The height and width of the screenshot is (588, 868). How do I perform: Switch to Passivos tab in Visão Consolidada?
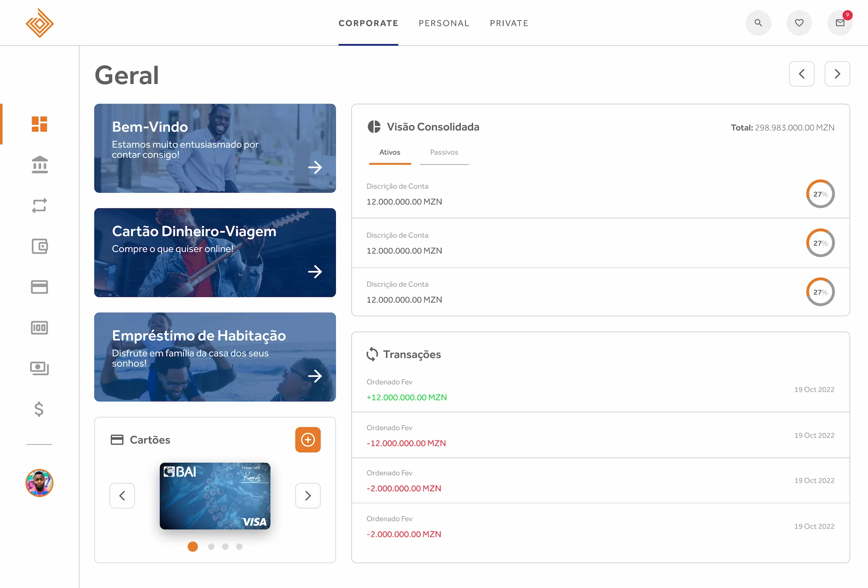tap(444, 151)
